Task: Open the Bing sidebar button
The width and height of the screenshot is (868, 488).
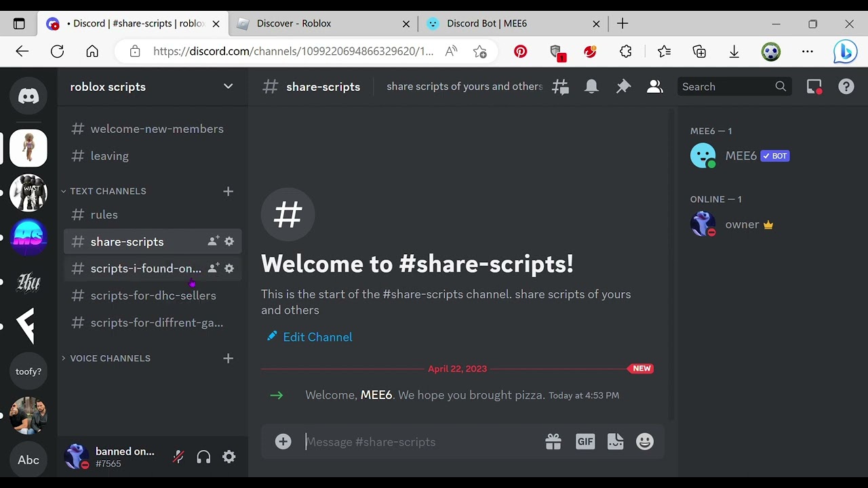Action: [846, 52]
